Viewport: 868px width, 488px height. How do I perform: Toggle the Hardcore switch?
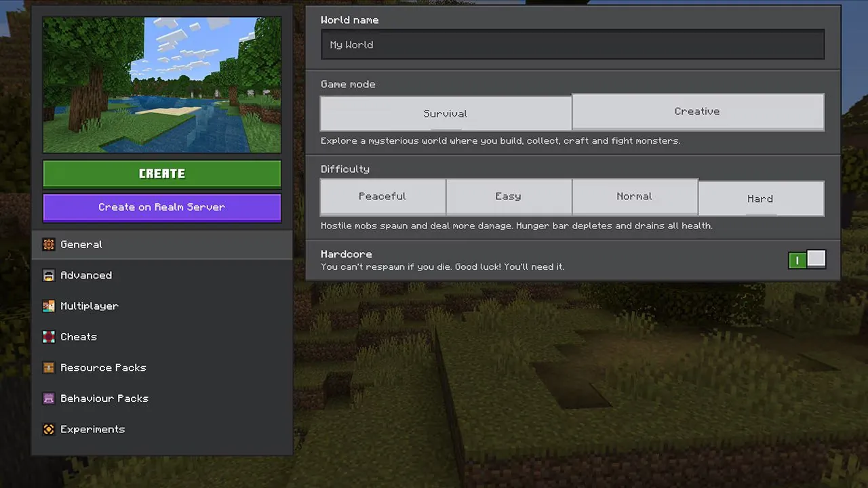(x=807, y=260)
